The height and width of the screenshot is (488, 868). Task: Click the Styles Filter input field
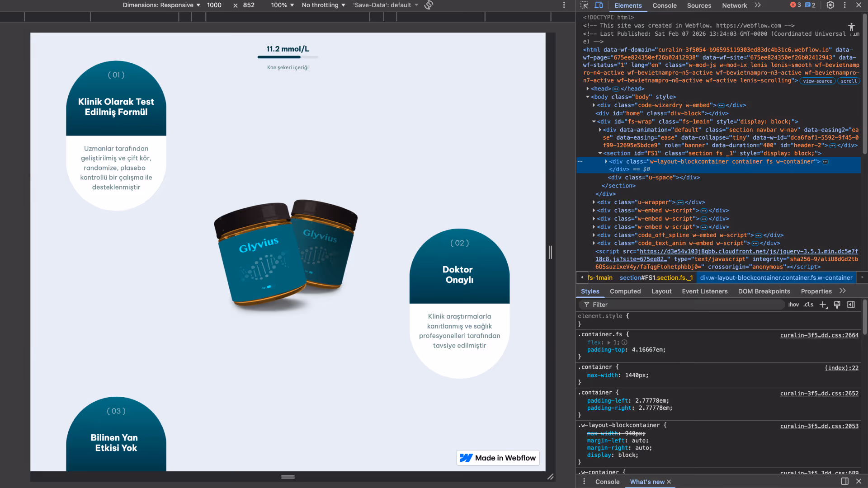(683, 305)
